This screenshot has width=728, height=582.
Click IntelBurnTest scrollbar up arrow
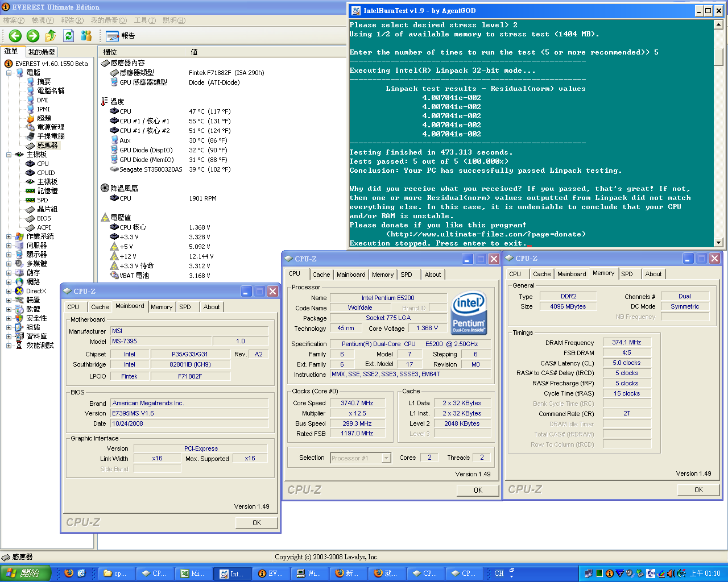(718, 24)
